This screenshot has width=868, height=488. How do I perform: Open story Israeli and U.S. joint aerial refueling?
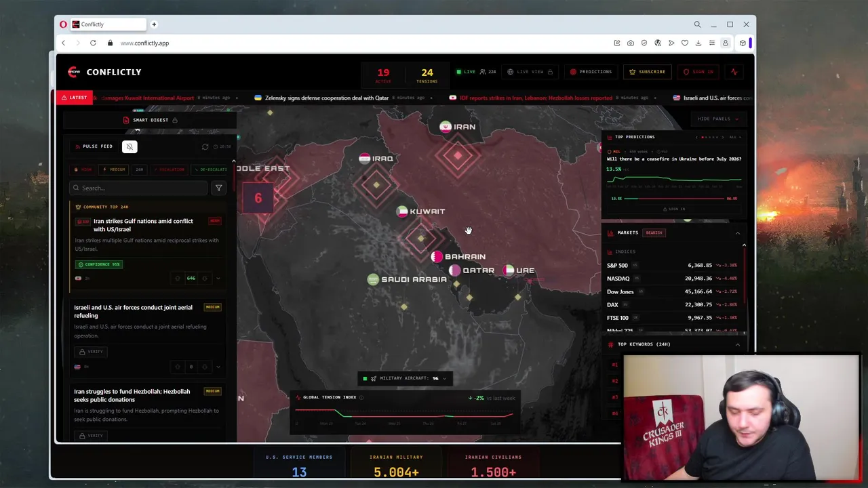coord(133,311)
